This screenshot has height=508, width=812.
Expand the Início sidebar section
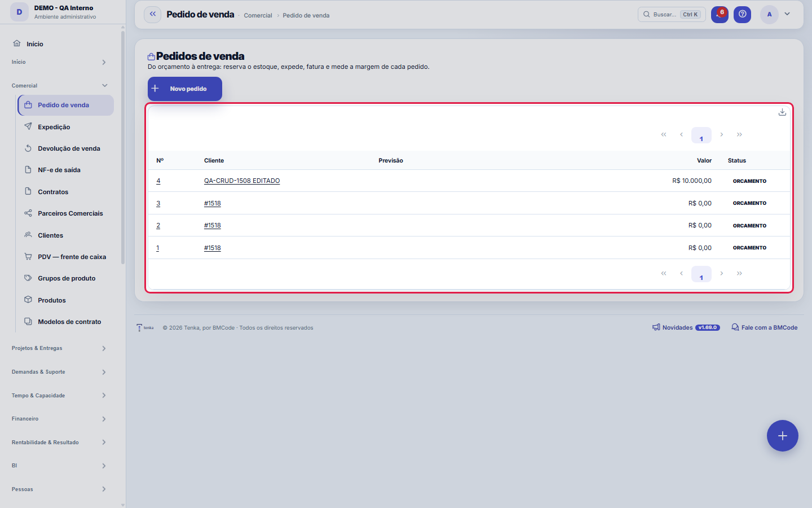coord(59,62)
